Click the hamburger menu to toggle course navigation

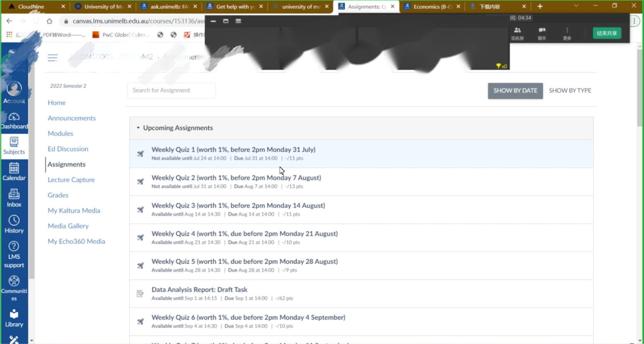point(52,58)
